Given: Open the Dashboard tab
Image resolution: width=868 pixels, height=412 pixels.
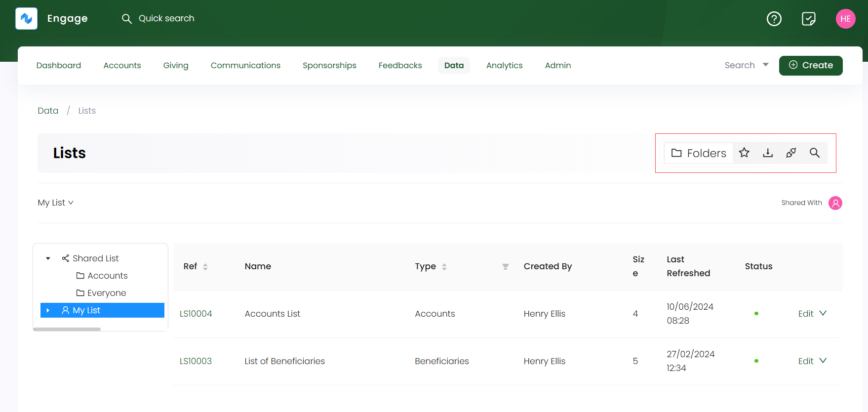Looking at the screenshot, I should coord(59,65).
